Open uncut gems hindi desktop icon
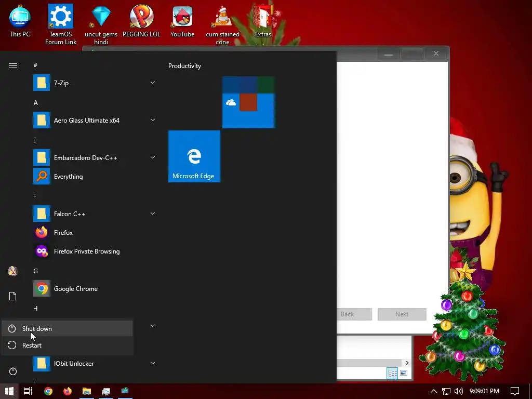The width and height of the screenshot is (532, 399). click(x=101, y=24)
